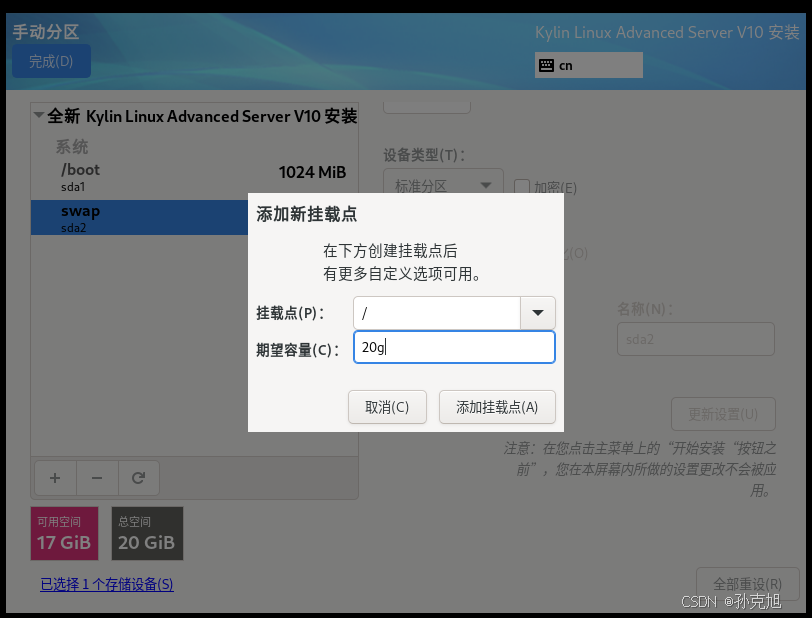Click the 添加挂载点(A) button
The image size is (812, 618).
(x=497, y=407)
